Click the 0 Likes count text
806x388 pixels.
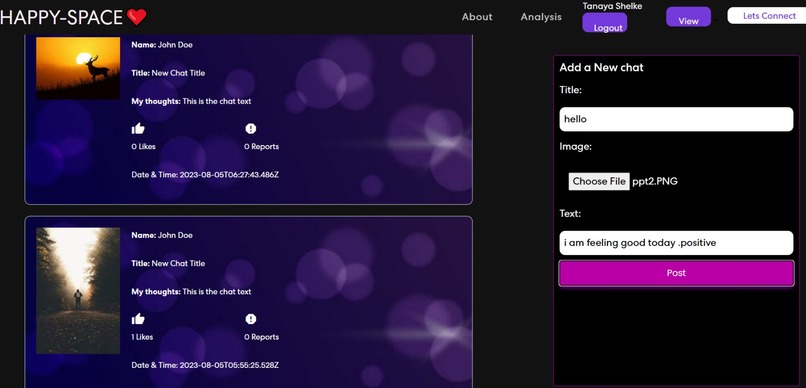(143, 146)
